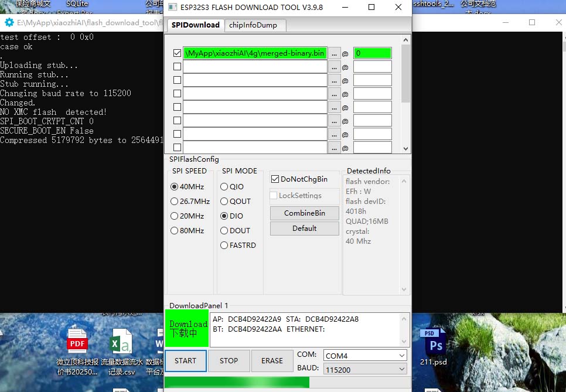Click the CombineBin button
The image size is (566, 392).
304,213
